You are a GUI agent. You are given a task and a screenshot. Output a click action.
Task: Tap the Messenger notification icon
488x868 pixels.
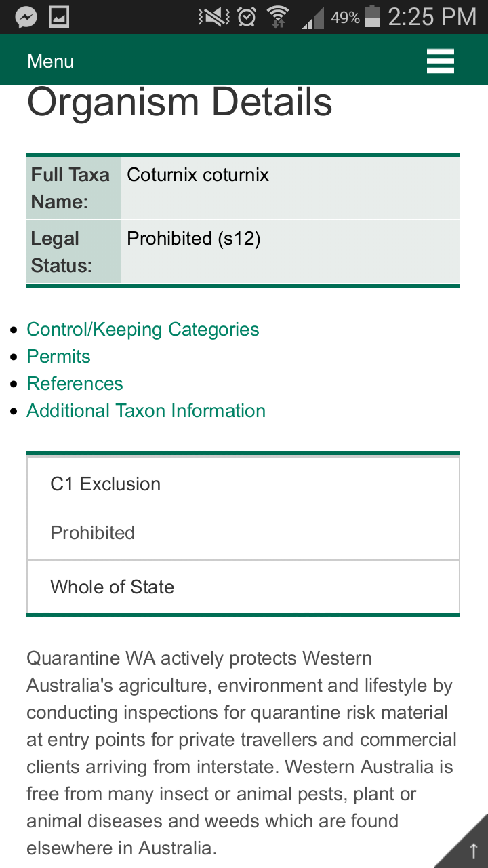tap(25, 17)
